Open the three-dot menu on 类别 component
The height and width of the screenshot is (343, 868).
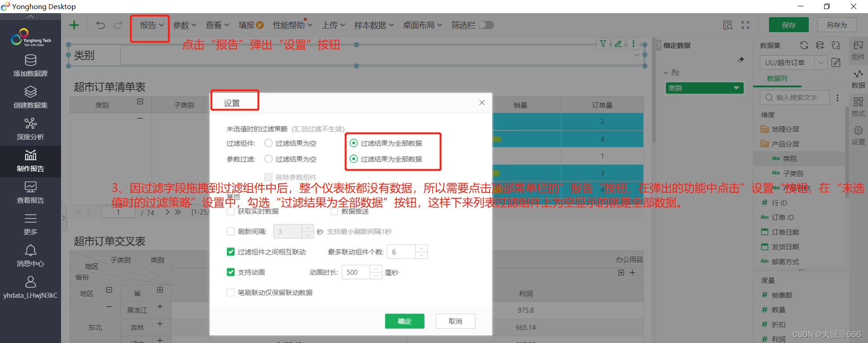tap(633, 43)
